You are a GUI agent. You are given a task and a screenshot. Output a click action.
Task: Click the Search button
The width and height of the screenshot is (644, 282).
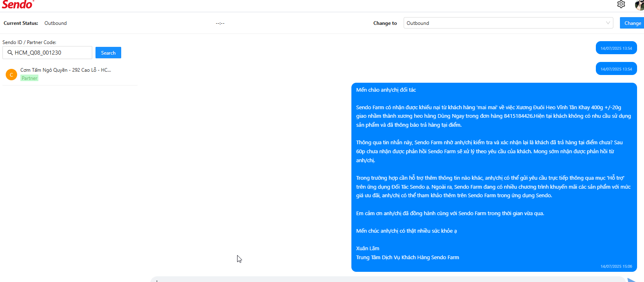(108, 53)
